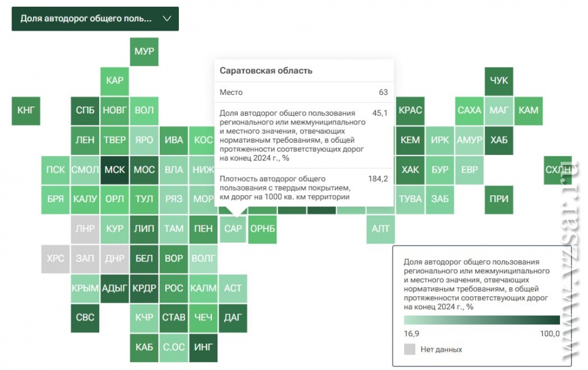588x370 pixels.
Task: Select the СХЛН Sakhalin tile
Action: (x=558, y=170)
